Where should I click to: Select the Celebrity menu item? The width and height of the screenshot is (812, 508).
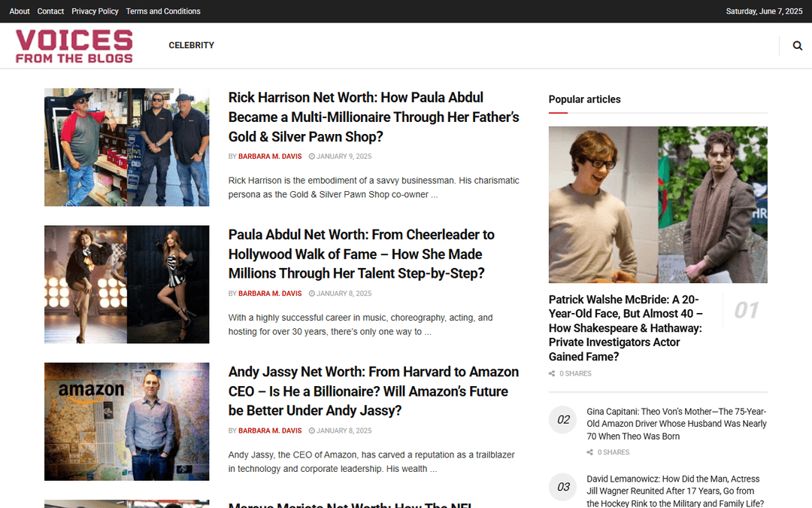pos(191,46)
